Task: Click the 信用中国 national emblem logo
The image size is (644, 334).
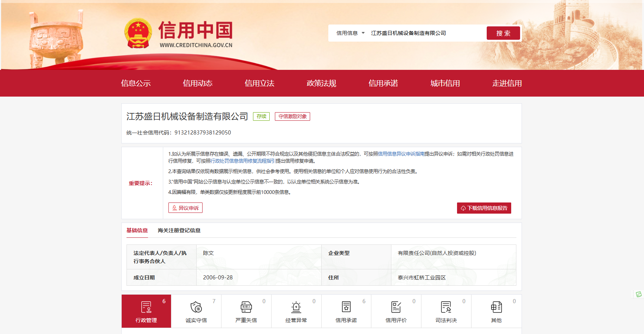Action: click(x=138, y=33)
